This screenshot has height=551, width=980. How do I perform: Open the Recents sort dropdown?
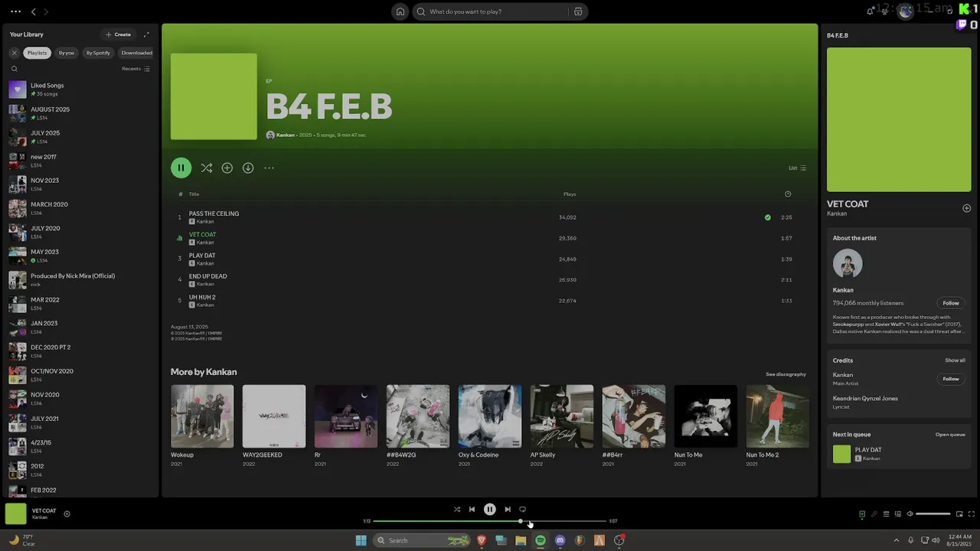[136, 69]
